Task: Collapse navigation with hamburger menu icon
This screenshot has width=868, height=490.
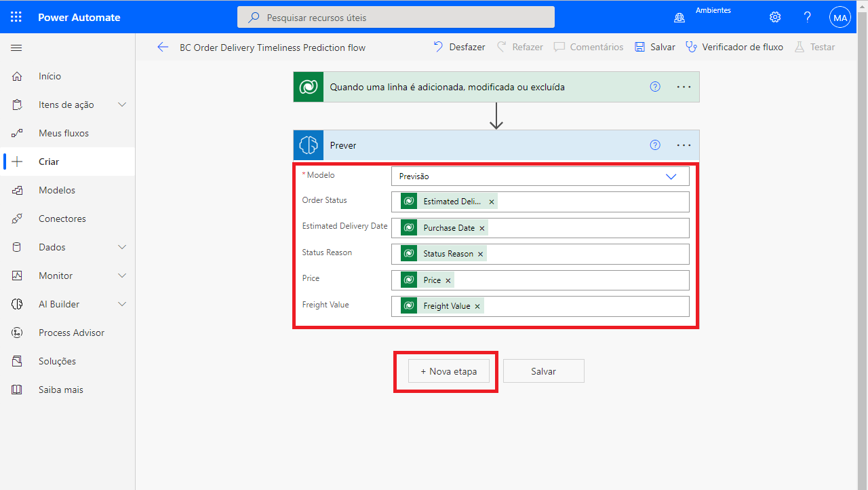Action: tap(16, 48)
